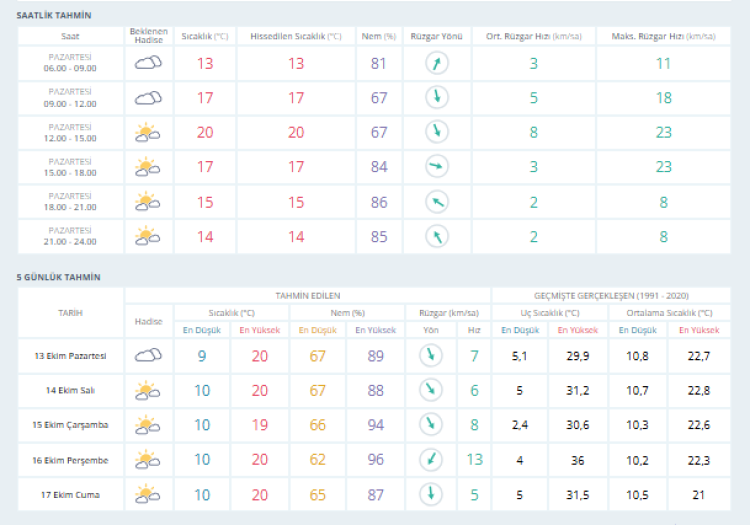Click the weather icon for 21.00 - 24.00

tap(148, 236)
